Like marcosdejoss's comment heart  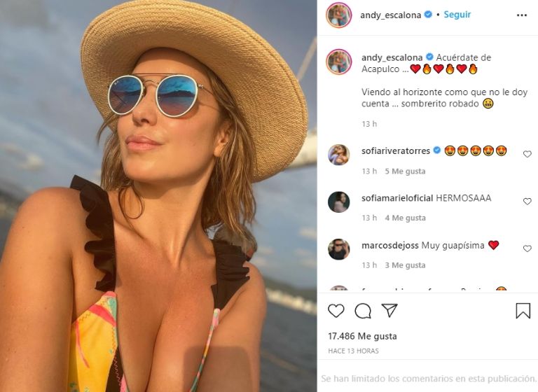click(527, 248)
